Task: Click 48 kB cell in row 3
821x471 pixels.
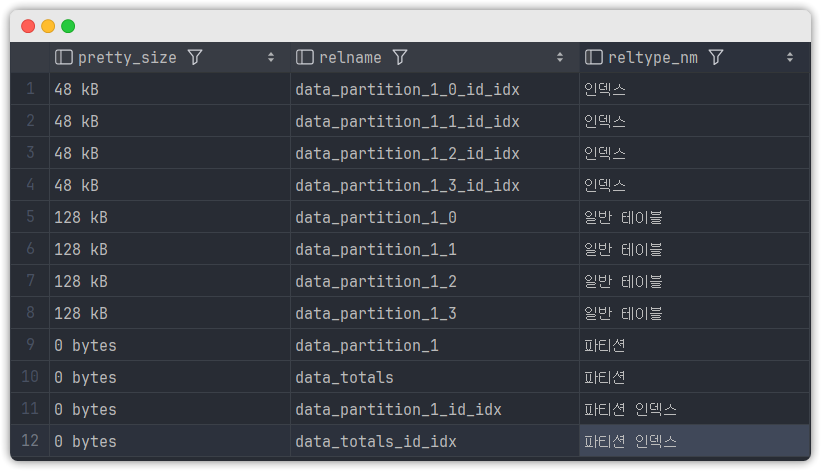Action: coord(170,153)
